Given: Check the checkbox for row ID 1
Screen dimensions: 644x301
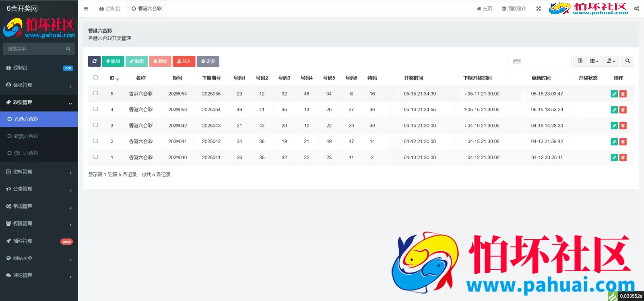Looking at the screenshot, I should click(95, 157).
